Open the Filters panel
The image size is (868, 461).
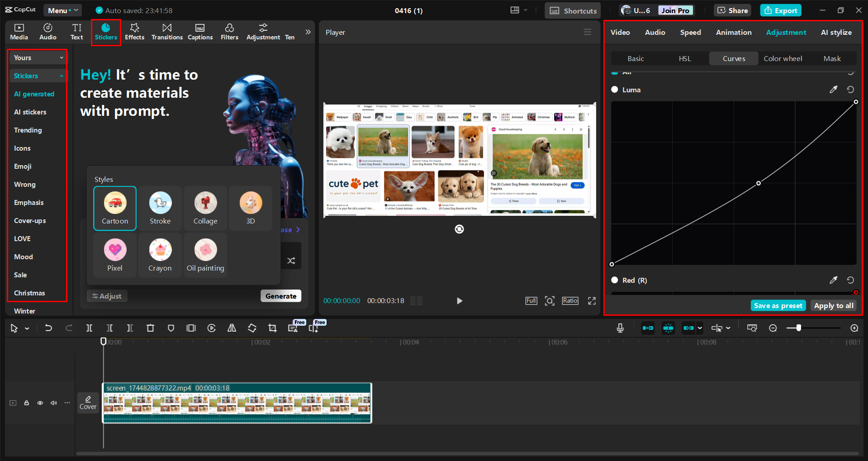229,32
